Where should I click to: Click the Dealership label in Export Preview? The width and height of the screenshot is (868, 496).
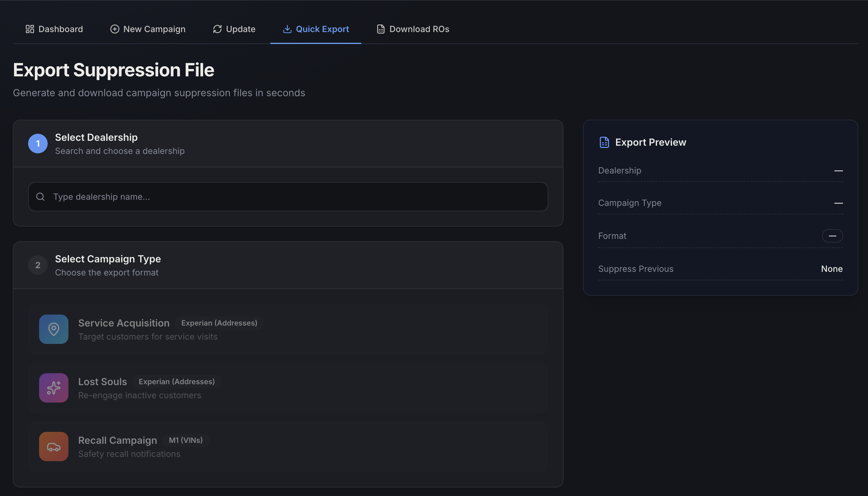619,170
